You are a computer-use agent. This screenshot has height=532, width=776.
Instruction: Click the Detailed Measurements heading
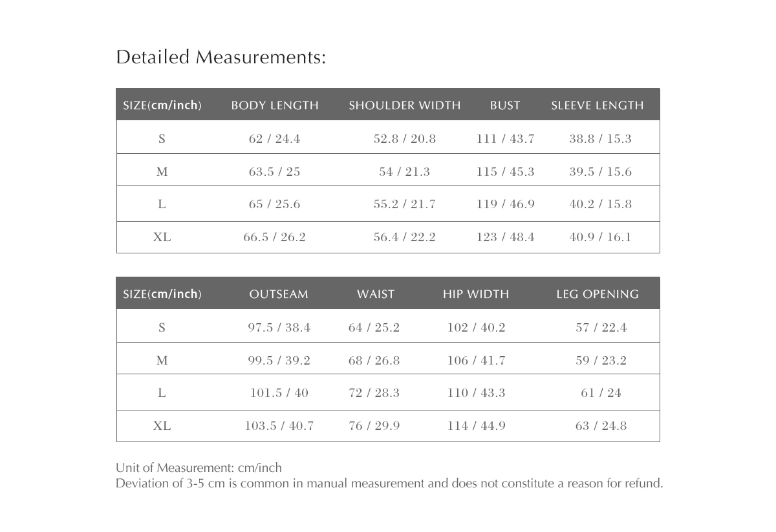(221, 58)
